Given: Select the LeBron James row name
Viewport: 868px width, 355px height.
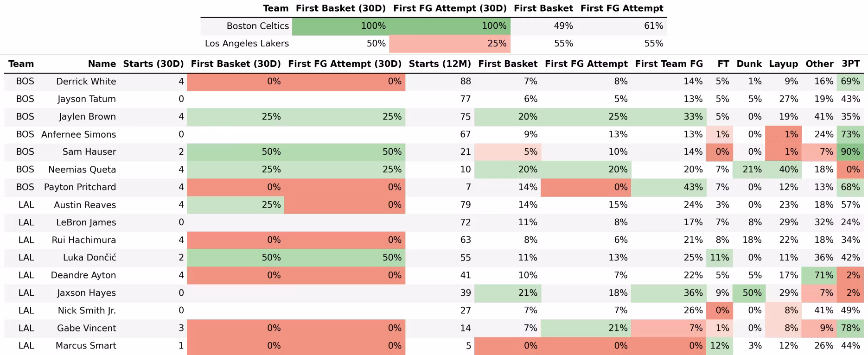Looking at the screenshot, I should pos(86,222).
